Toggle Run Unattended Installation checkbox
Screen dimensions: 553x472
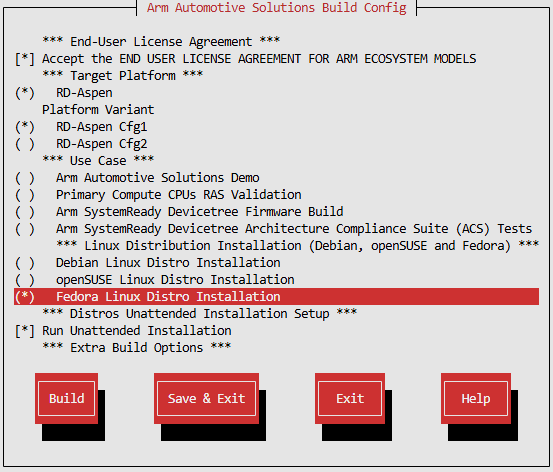click(25, 331)
